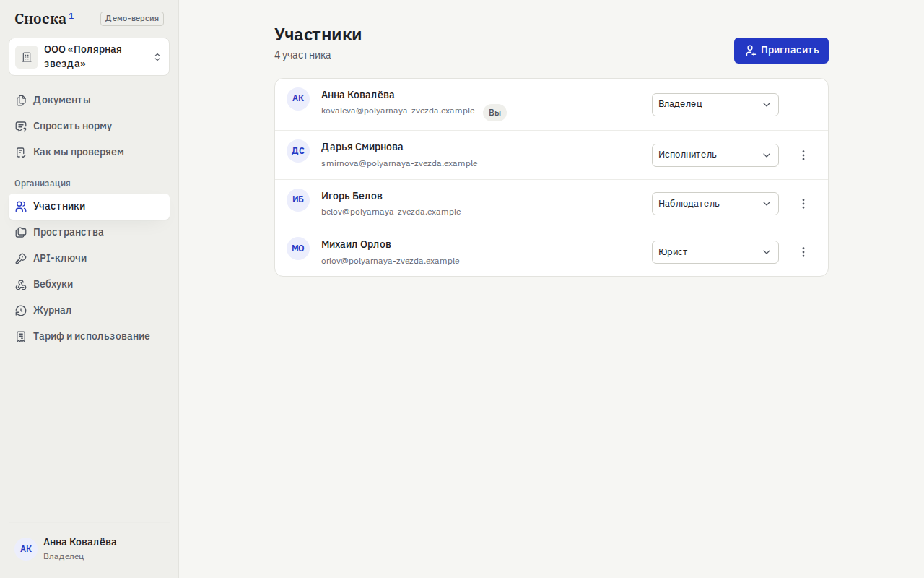Open the Документы section icon
Image resolution: width=924 pixels, height=578 pixels.
(x=21, y=100)
